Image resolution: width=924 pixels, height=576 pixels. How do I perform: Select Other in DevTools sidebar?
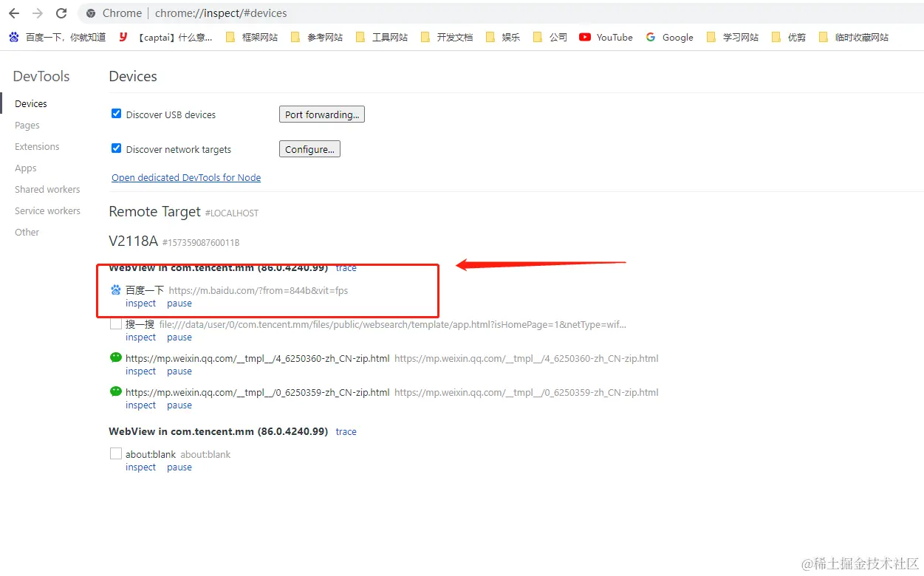click(27, 233)
